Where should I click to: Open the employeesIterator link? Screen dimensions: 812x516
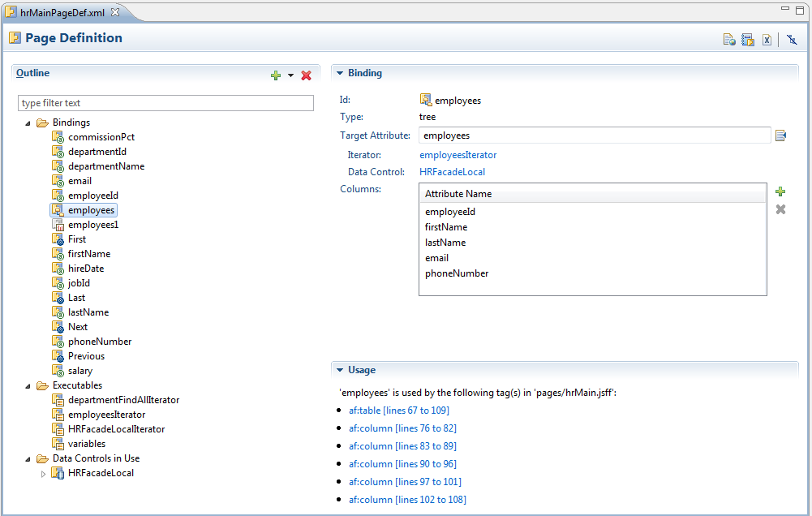click(458, 153)
